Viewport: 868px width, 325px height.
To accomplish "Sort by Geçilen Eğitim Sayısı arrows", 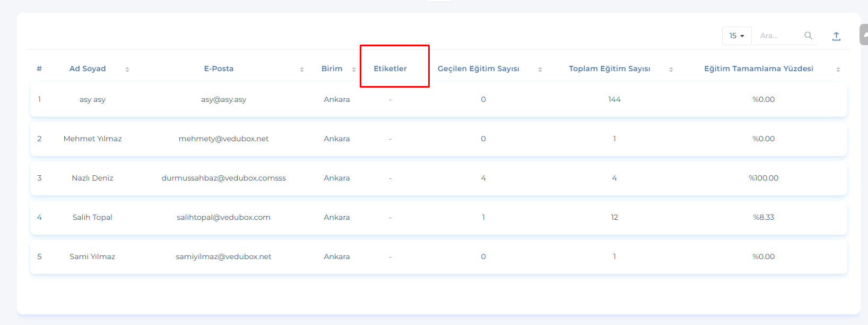I will 540,69.
